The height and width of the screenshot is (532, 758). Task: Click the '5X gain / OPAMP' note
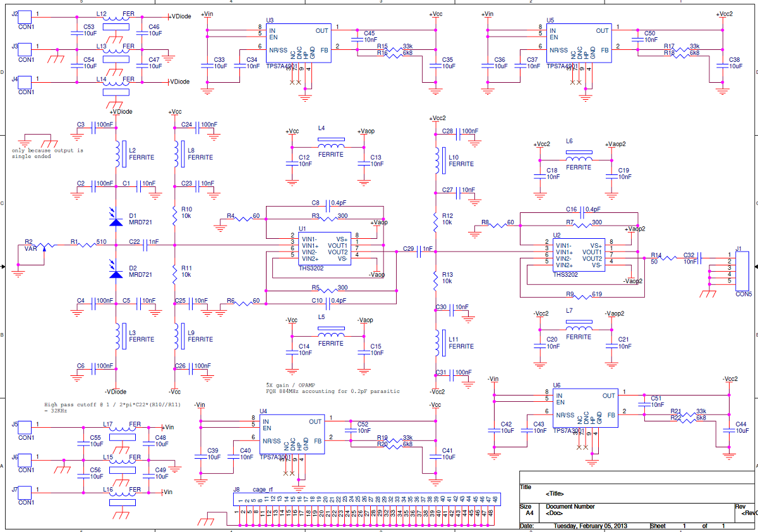point(291,385)
